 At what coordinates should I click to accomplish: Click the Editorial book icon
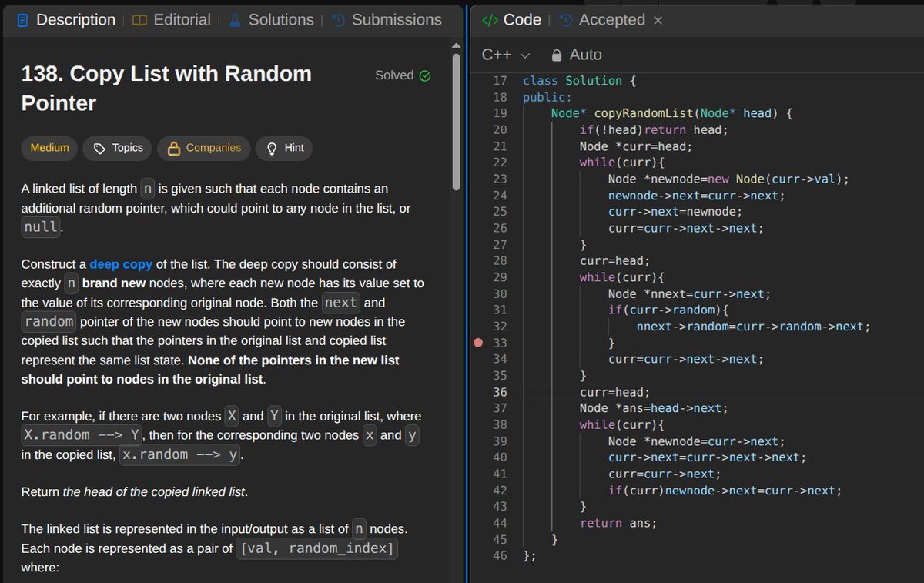click(x=139, y=21)
